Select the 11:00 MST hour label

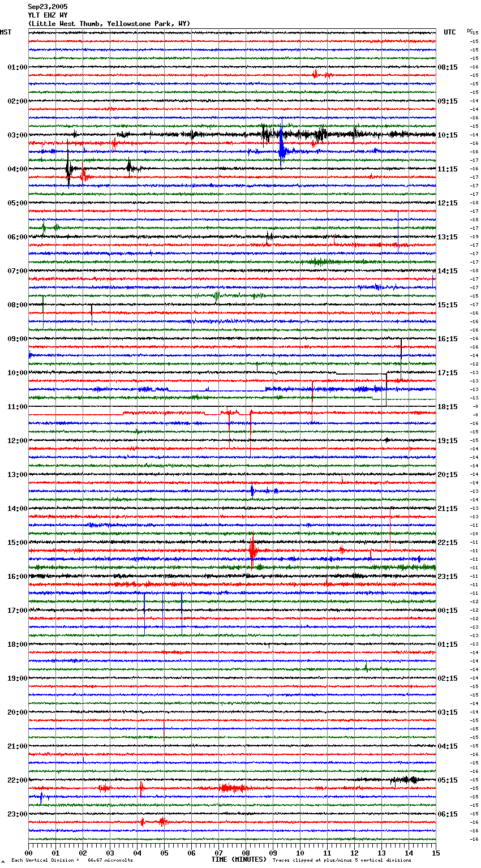coord(18,407)
